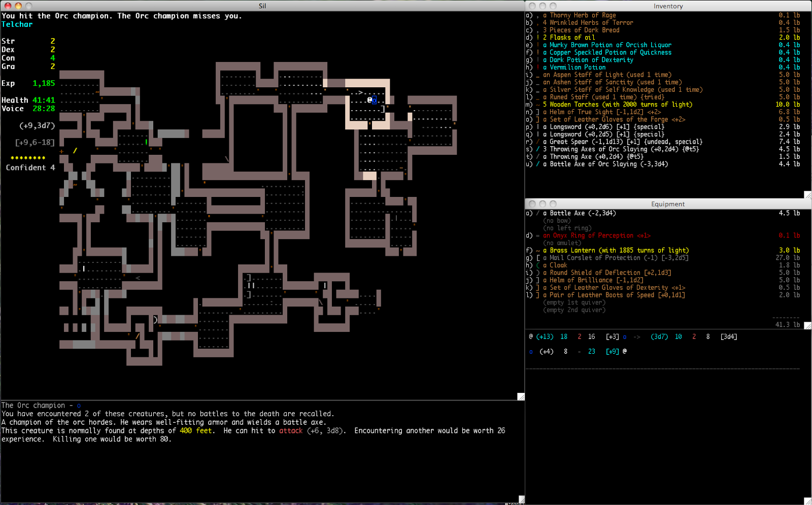
Task: Select the Copper Speckled Potion of Quickness
Action: (663, 52)
